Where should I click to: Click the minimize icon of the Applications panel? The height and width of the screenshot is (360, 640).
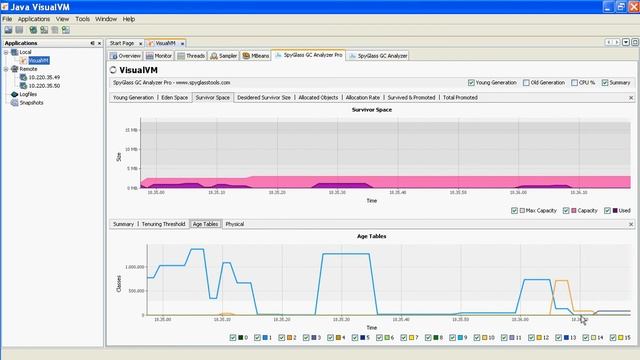coord(92,43)
